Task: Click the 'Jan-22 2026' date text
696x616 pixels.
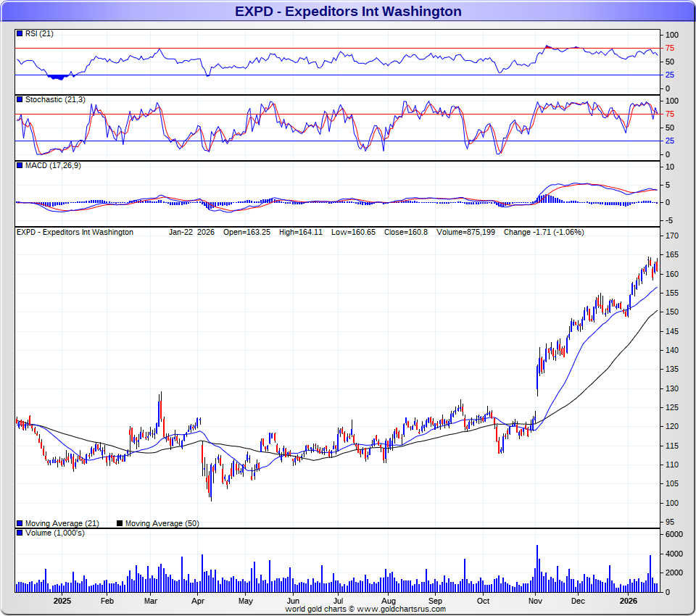Action: coord(191,232)
